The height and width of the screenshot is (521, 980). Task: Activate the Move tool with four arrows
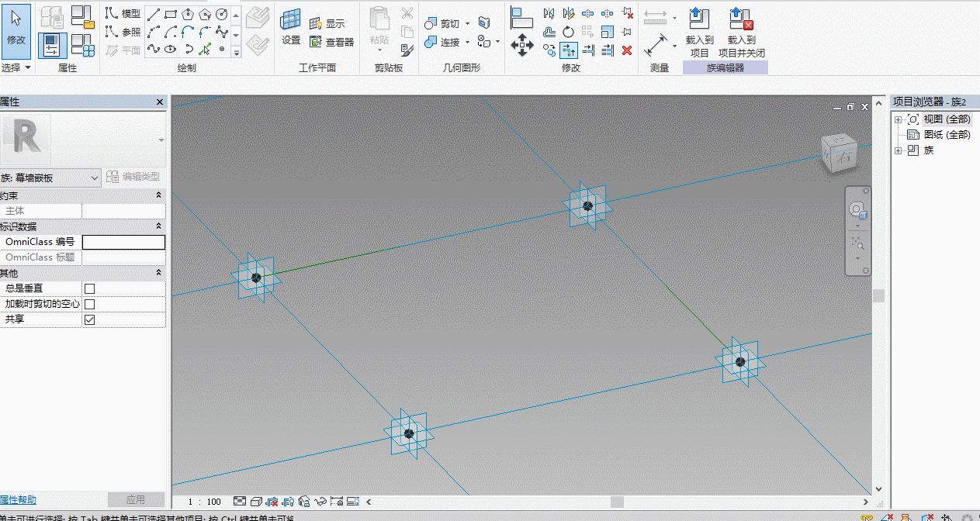pyautogui.click(x=522, y=45)
